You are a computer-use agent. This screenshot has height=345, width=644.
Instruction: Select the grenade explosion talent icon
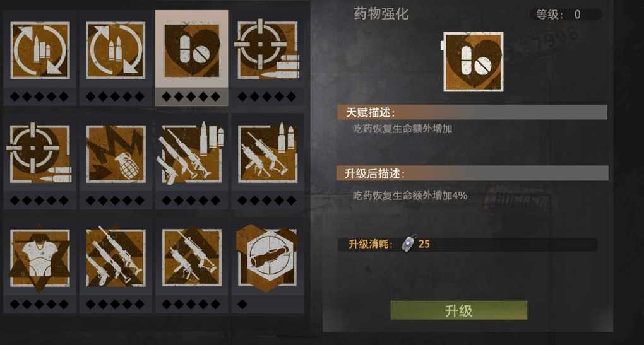(x=116, y=154)
